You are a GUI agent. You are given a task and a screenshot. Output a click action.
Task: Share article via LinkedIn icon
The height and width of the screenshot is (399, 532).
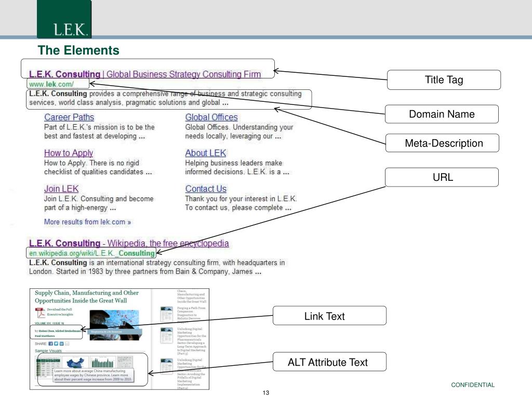(x=61, y=344)
